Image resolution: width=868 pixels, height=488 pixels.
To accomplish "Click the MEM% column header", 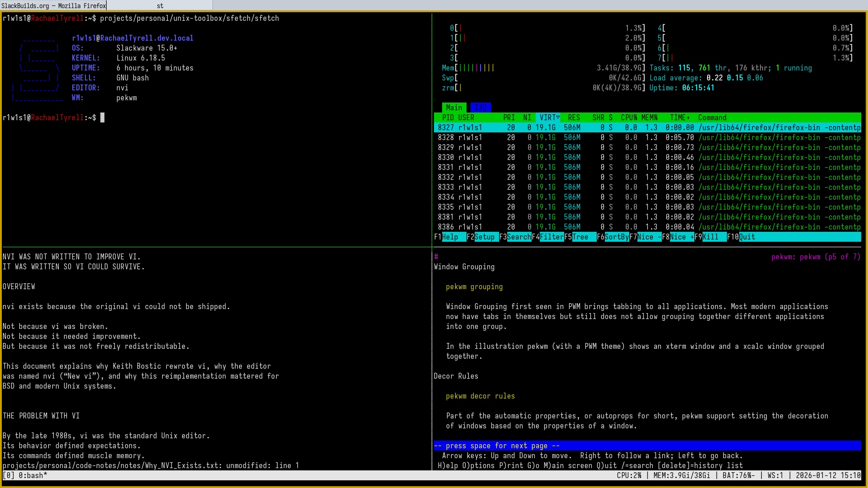I will click(x=649, y=117).
